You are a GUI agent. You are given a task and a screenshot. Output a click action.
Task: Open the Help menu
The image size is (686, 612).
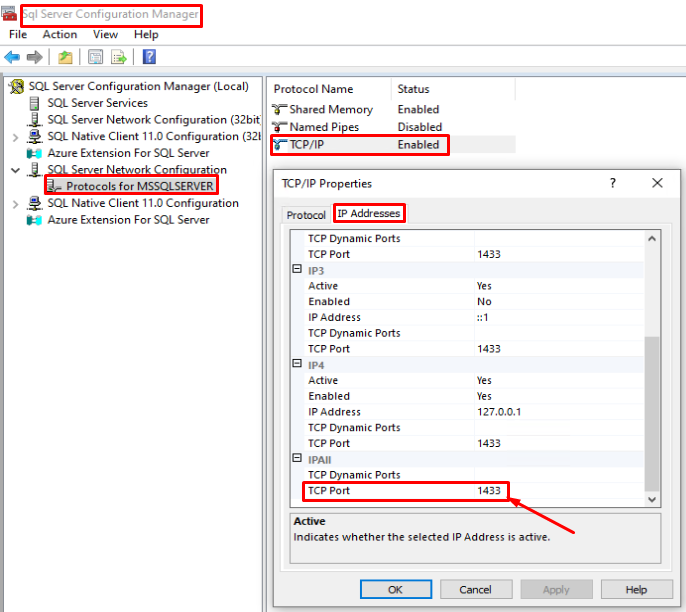[x=146, y=35]
